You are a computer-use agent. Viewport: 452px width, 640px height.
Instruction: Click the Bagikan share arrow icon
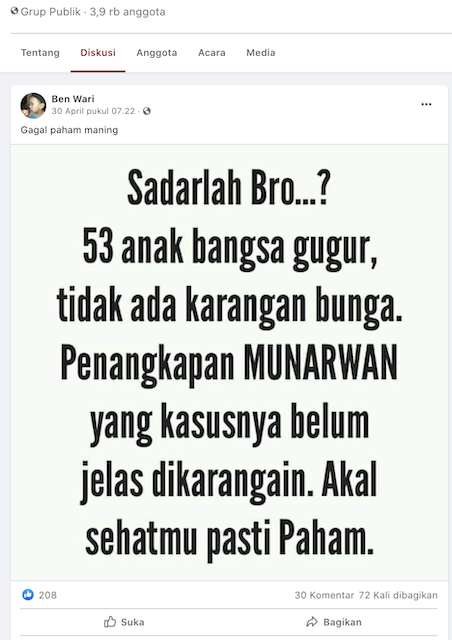(312, 622)
